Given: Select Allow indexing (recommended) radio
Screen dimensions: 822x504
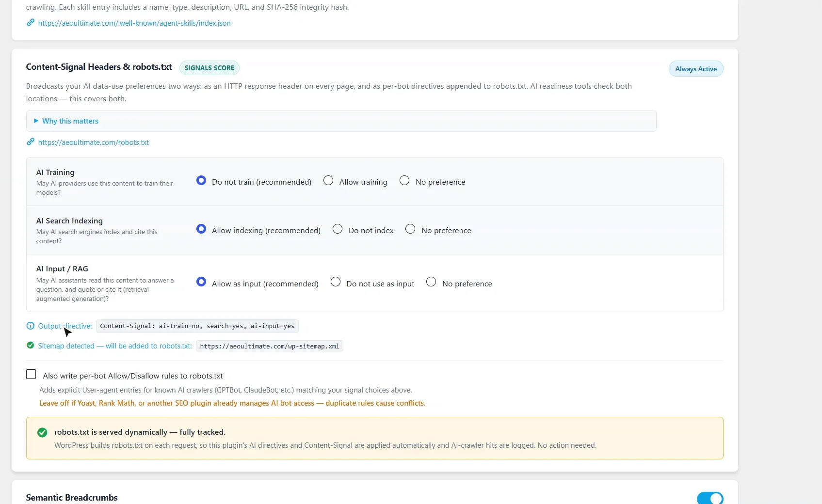Looking at the screenshot, I should click(x=201, y=229).
